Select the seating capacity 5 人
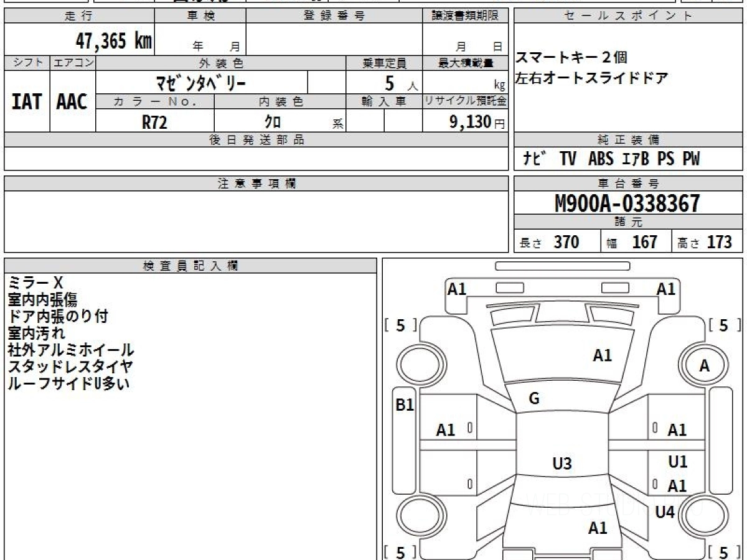This screenshot has width=747, height=560. (402, 83)
